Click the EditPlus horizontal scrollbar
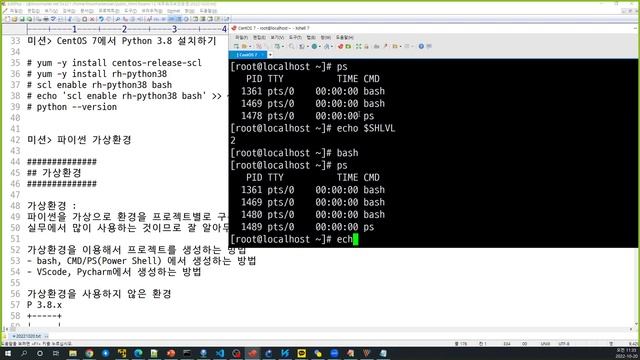640x360 pixels. pyautogui.click(x=318, y=329)
